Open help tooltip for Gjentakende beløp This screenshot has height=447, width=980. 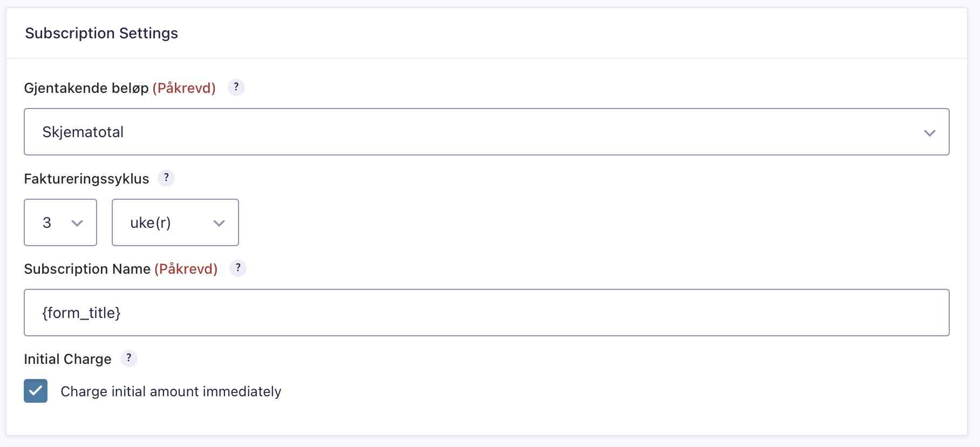click(x=236, y=87)
